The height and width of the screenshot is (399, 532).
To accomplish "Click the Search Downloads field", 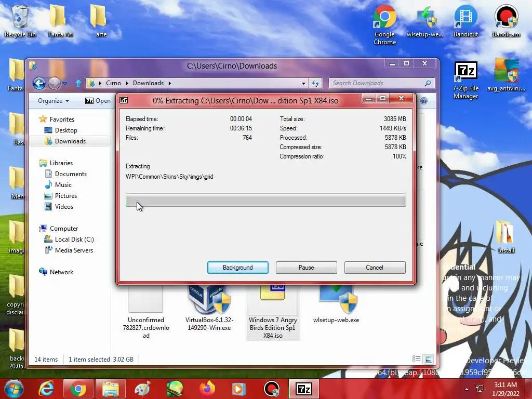I will pos(381,83).
